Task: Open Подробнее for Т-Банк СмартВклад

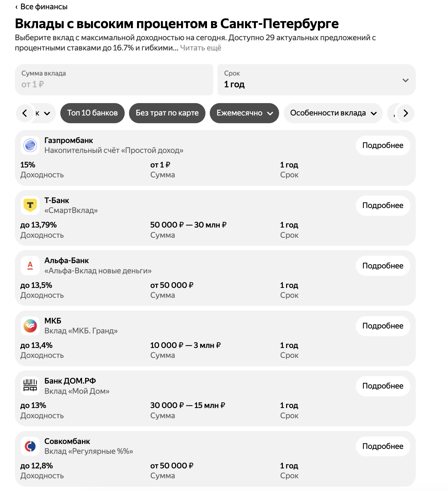Action: [383, 205]
